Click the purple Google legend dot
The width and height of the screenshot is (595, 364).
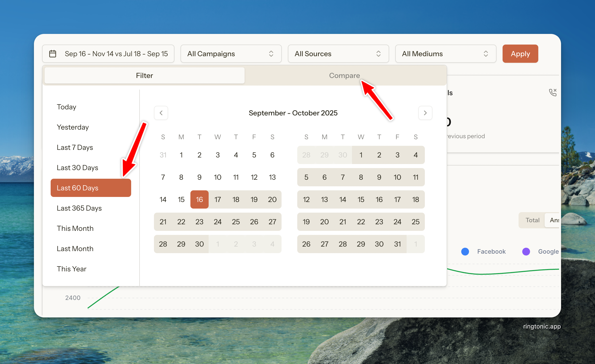pos(526,251)
